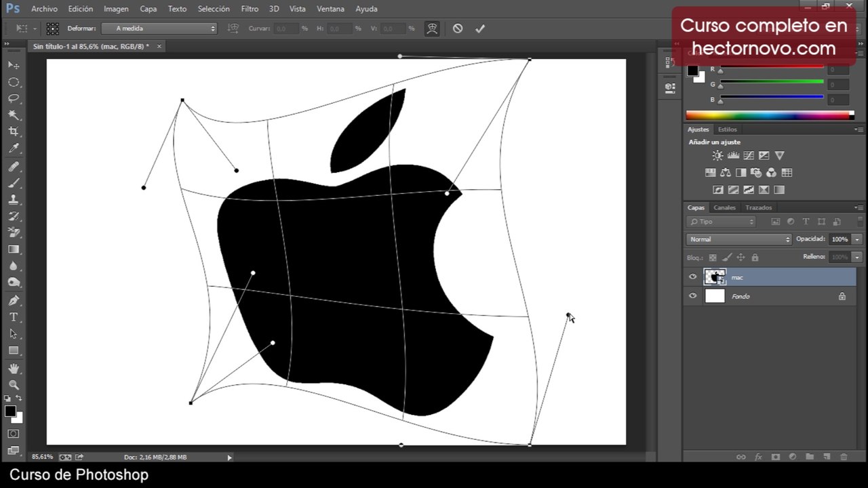Viewport: 868px width, 488px height.
Task: Select the Gradient tool
Action: pyautogui.click(x=14, y=249)
